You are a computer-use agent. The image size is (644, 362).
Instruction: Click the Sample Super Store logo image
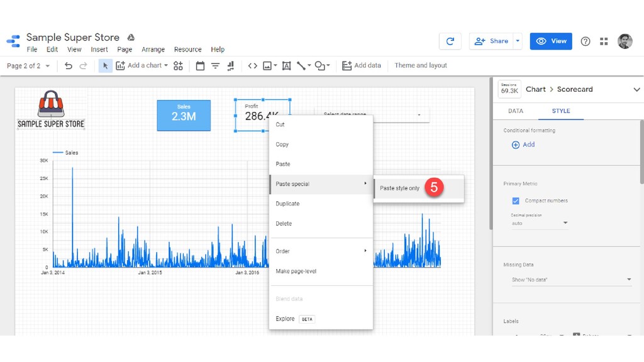pyautogui.click(x=51, y=109)
